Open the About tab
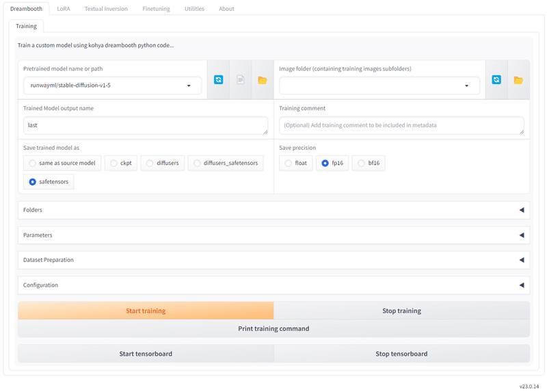Viewport: 547px width, 392px height. click(x=226, y=9)
